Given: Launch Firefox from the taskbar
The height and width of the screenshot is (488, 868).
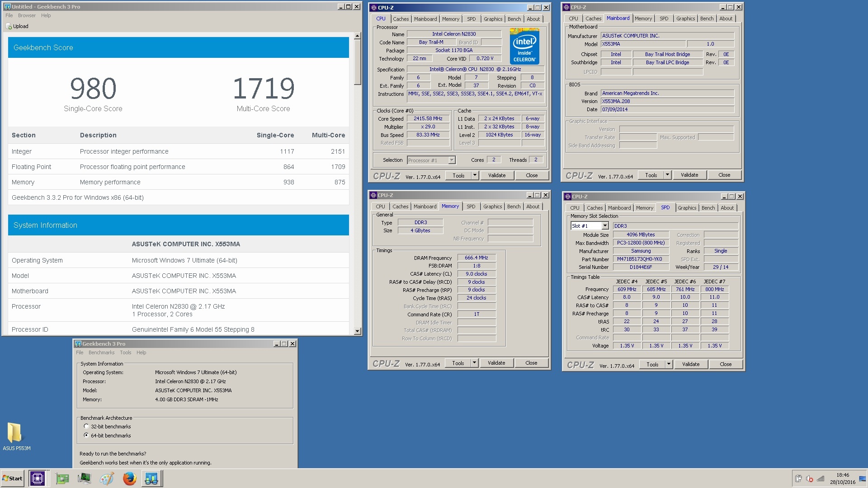Looking at the screenshot, I should coord(129,479).
